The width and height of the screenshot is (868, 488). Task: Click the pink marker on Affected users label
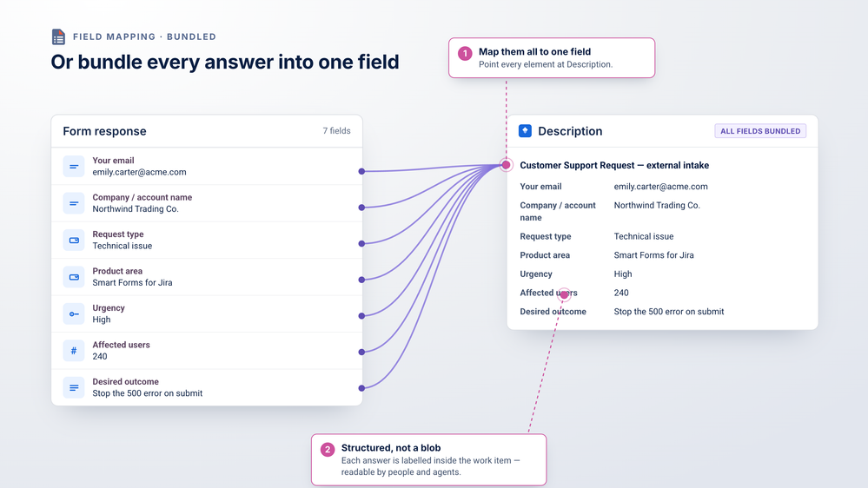[564, 295]
